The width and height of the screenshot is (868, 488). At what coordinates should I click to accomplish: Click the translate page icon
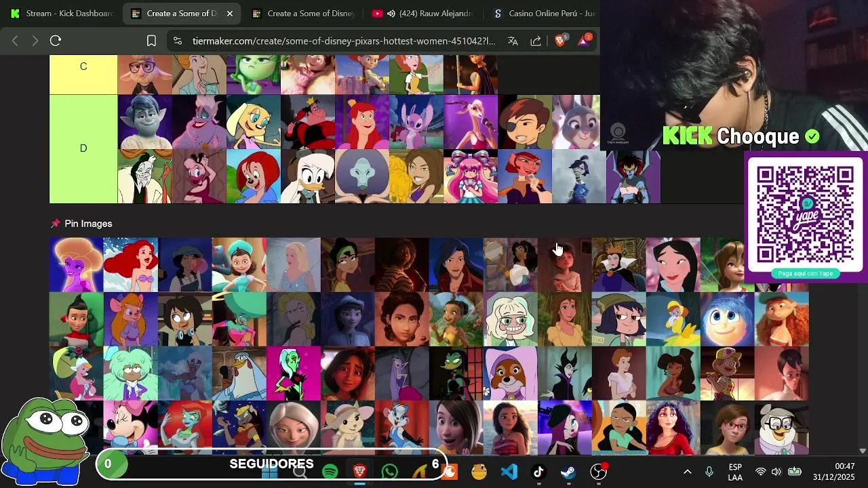[513, 41]
